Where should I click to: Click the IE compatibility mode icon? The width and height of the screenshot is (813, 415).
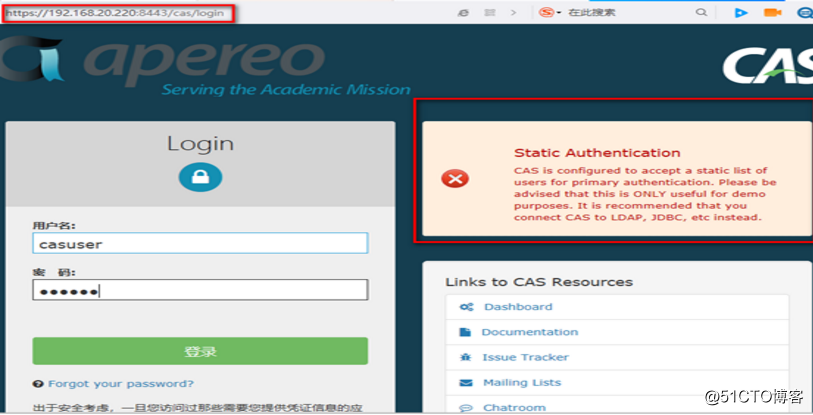click(463, 12)
